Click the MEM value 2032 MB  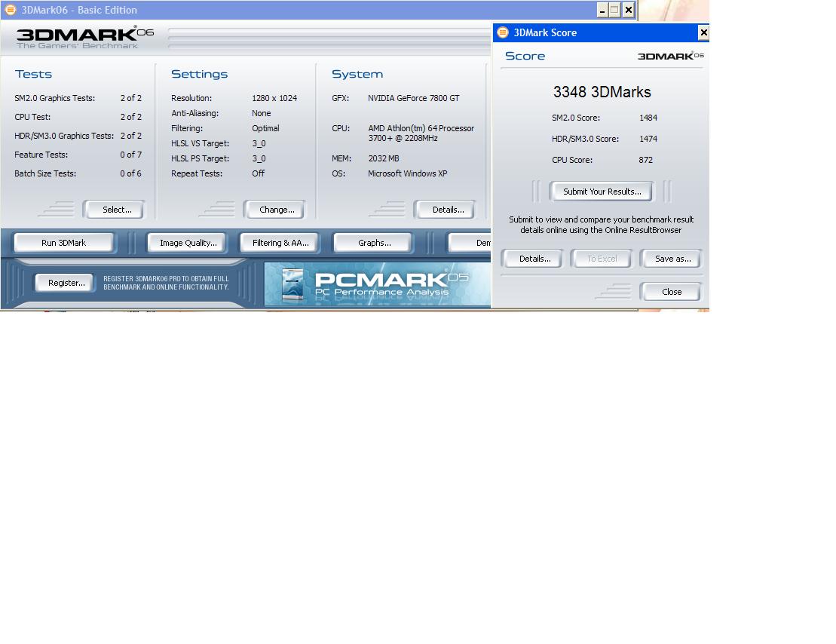(384, 158)
